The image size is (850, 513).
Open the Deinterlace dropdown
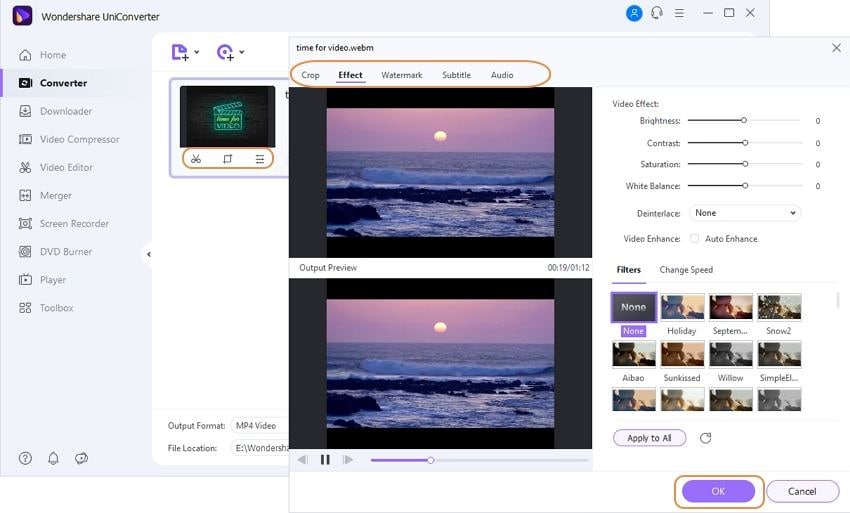pos(745,213)
